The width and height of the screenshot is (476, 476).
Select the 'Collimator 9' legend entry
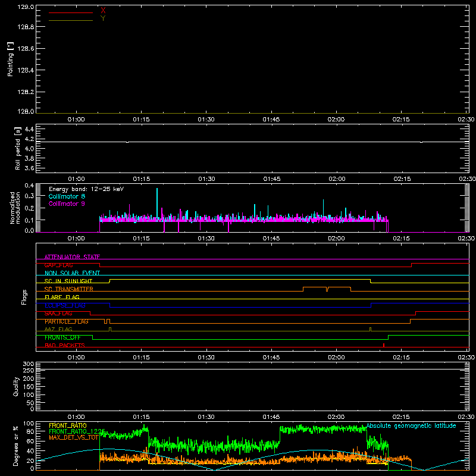point(67,203)
